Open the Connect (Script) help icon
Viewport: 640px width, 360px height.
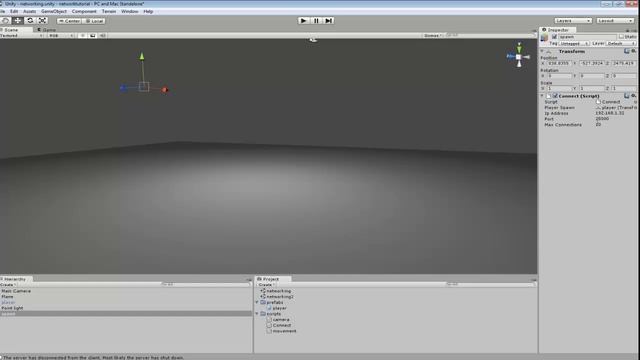(x=627, y=96)
